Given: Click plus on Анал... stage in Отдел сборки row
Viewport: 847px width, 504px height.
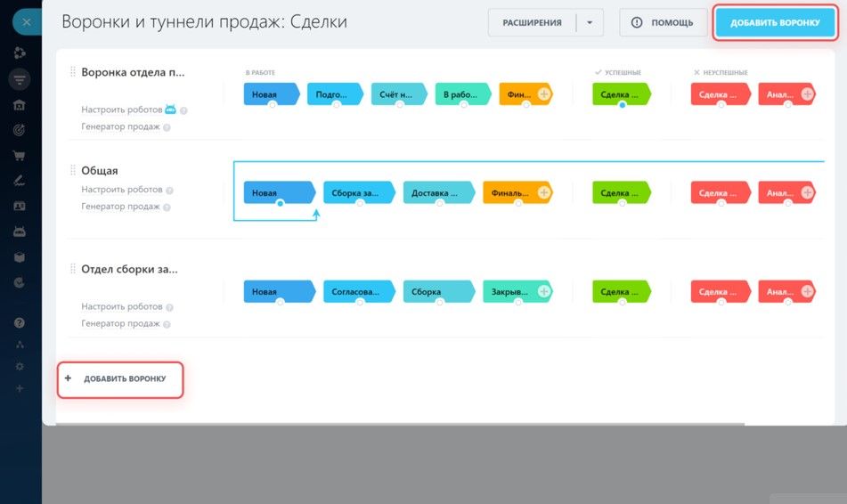Looking at the screenshot, I should click(807, 291).
